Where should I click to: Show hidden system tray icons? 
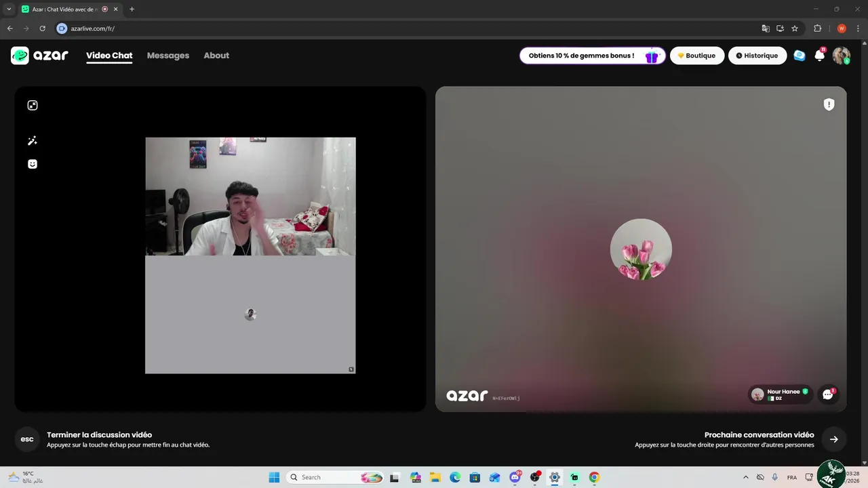click(746, 477)
